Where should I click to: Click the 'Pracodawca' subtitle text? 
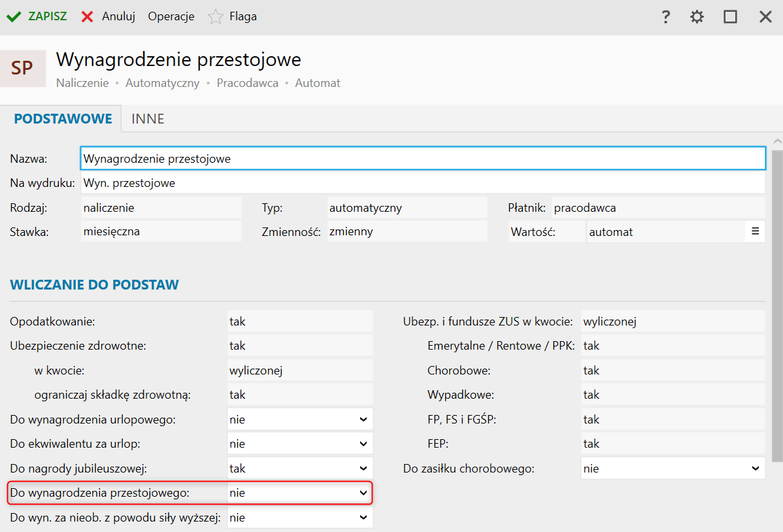247,83
